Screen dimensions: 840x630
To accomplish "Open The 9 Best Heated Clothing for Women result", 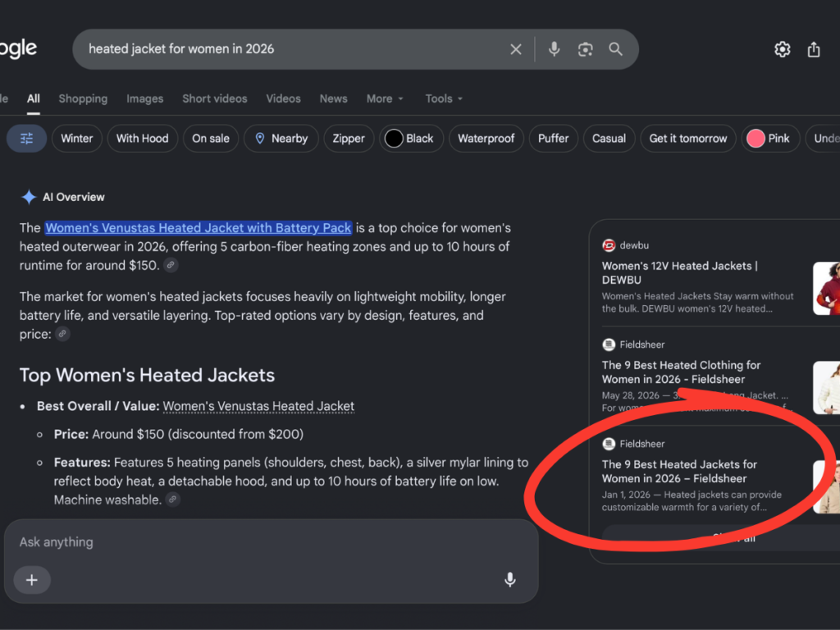I will [681, 372].
